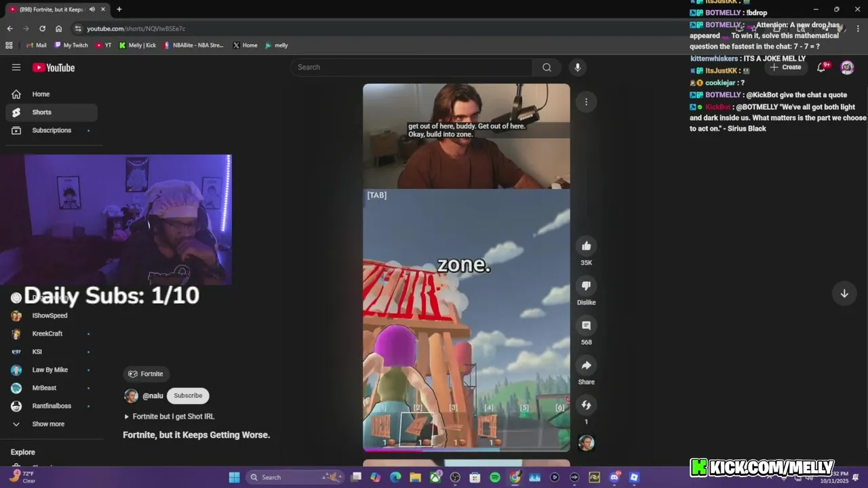Go back in the browser

[9, 28]
